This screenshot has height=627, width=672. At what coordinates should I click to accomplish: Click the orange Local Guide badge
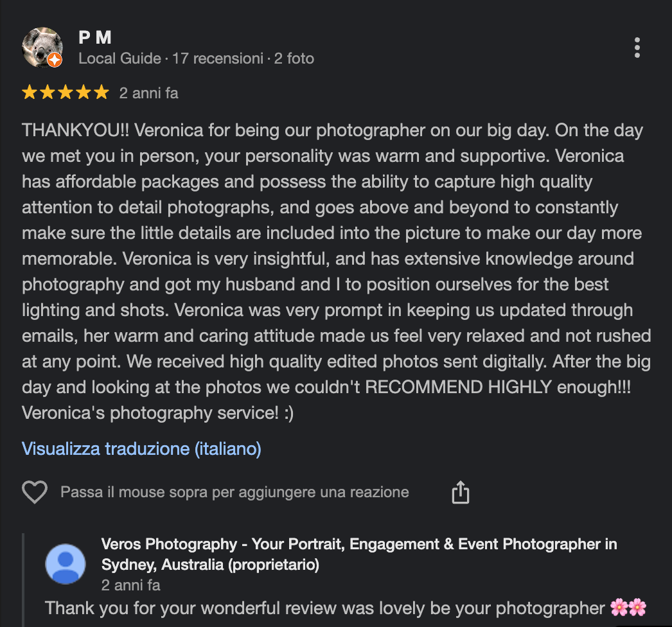coord(55,60)
